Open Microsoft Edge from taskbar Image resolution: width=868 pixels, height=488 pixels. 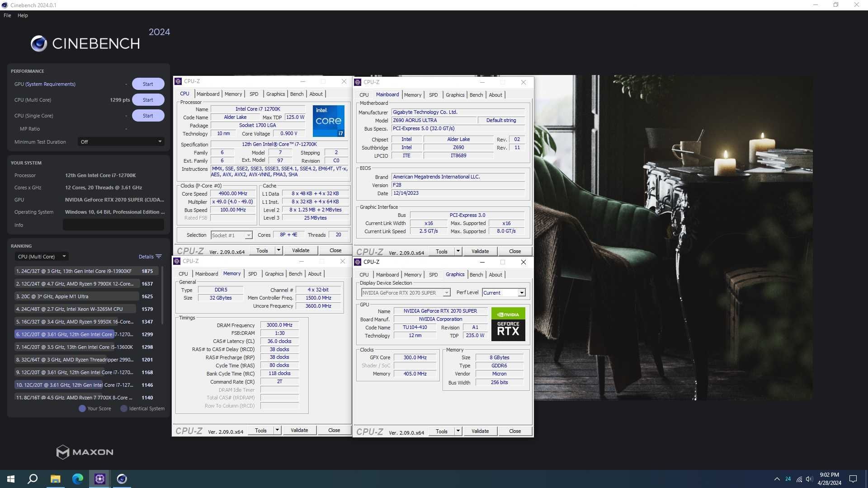click(x=77, y=479)
